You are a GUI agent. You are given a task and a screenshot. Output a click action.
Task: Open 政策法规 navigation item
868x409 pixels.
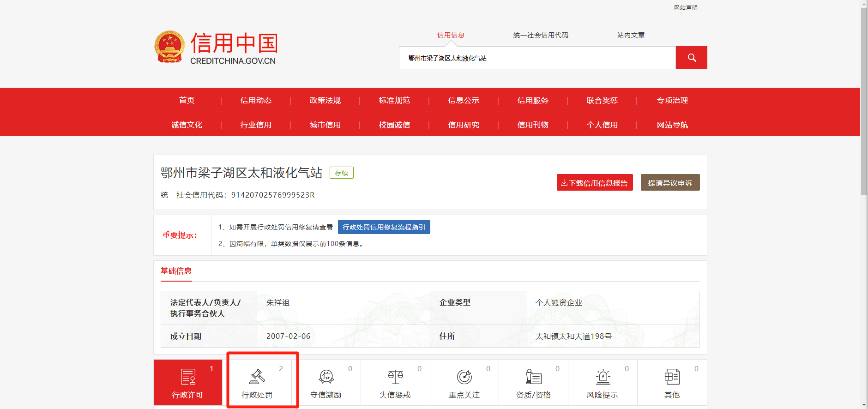click(325, 100)
